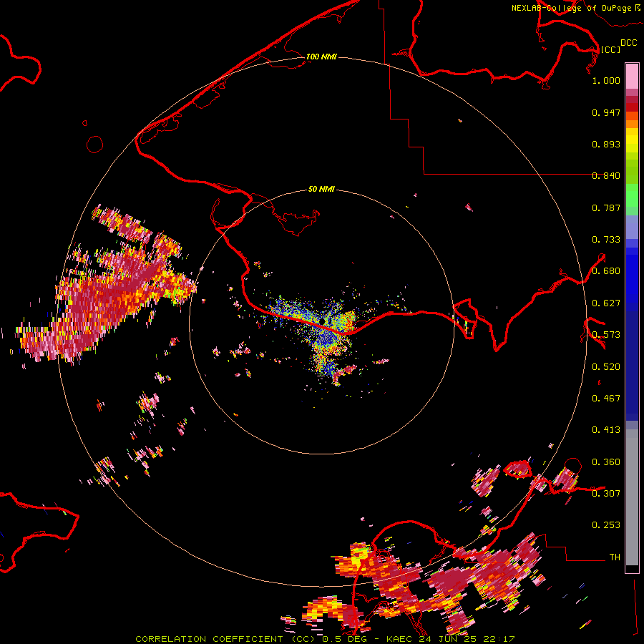Click the 0.573 scale value
Viewport: 644px width, 644px height.
tap(606, 335)
